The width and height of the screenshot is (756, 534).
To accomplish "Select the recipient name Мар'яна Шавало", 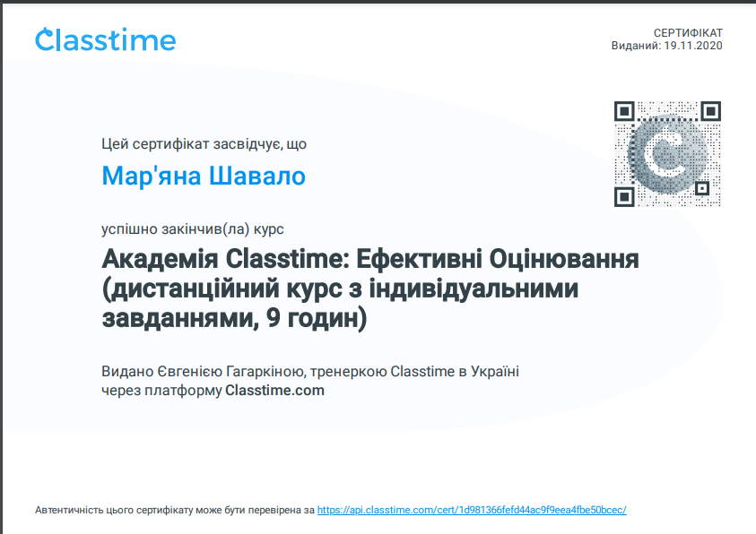I will click(204, 176).
